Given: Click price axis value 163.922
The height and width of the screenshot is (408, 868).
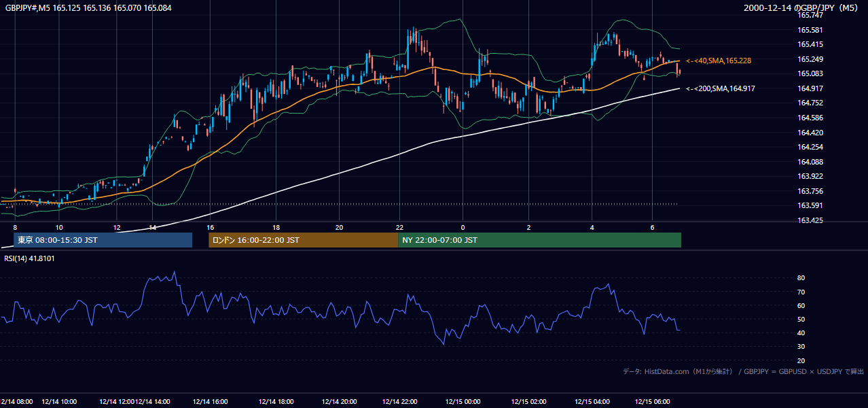Looking at the screenshot, I should point(810,177).
